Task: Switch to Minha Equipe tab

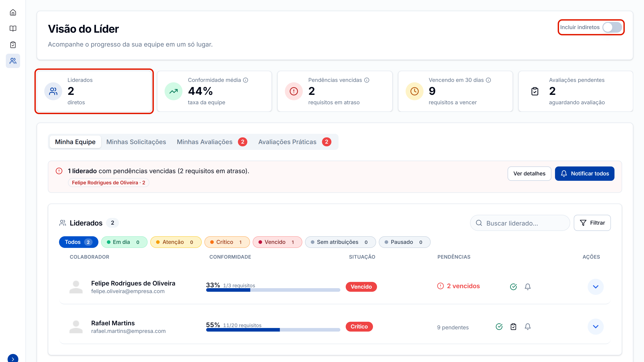Action: [x=75, y=142]
